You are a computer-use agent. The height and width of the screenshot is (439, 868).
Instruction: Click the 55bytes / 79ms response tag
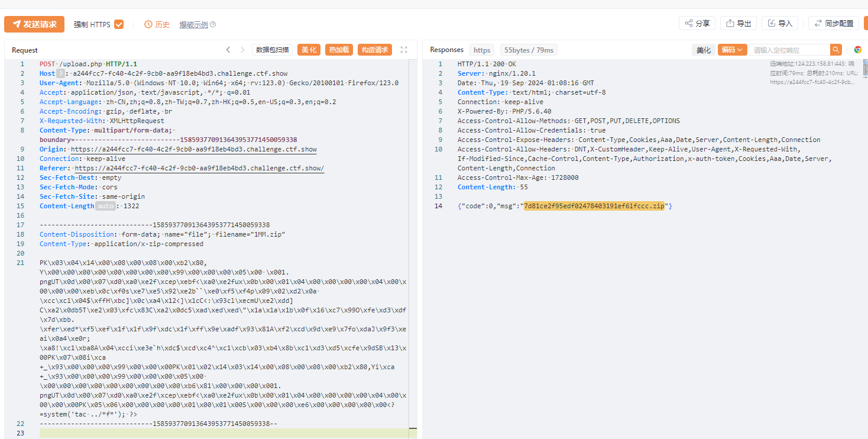529,50
